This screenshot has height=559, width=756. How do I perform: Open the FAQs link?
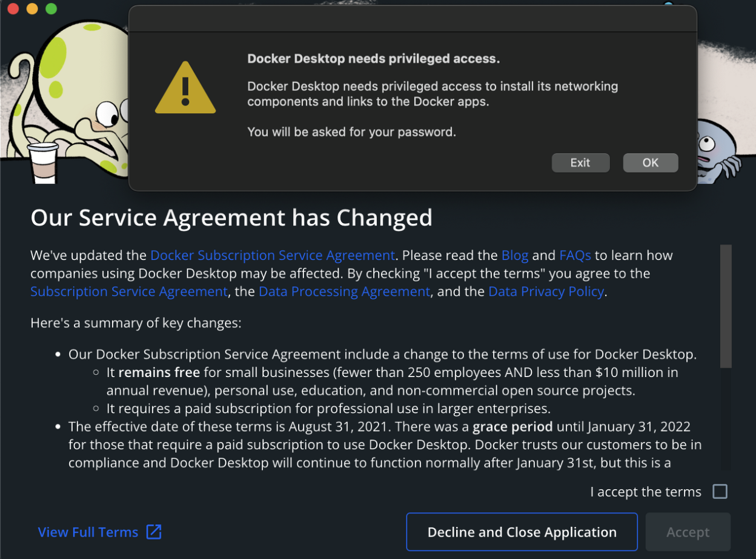(575, 255)
